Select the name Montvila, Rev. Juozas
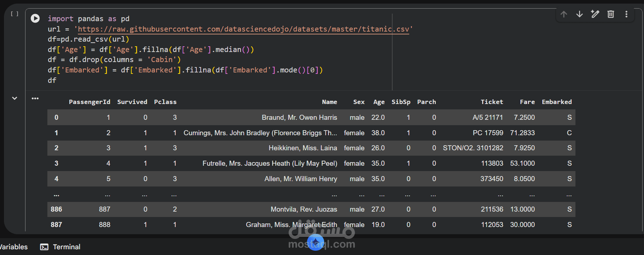The height and width of the screenshot is (255, 644). pyautogui.click(x=304, y=209)
